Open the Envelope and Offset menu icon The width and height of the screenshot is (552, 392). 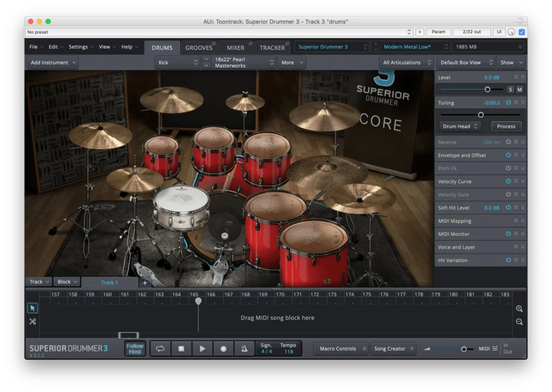pyautogui.click(x=516, y=155)
